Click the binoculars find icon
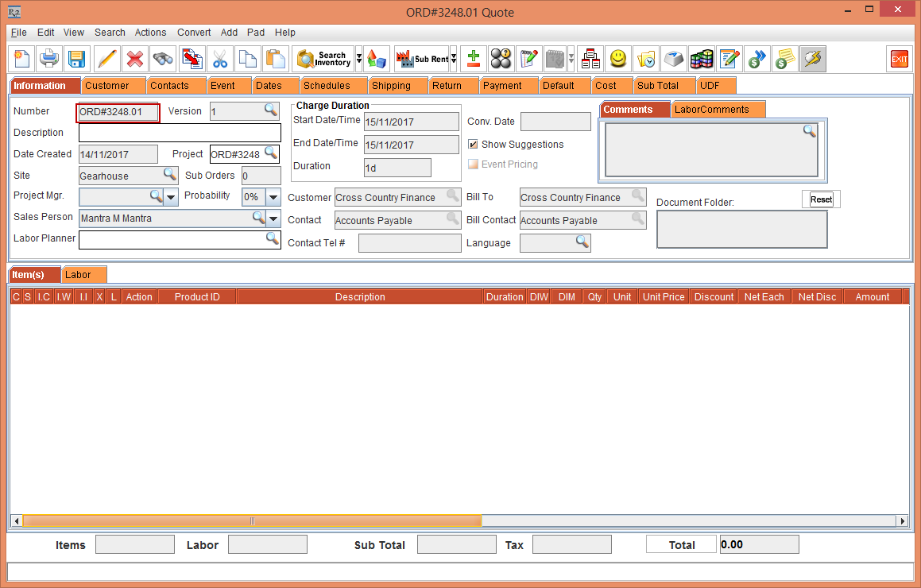 164,59
